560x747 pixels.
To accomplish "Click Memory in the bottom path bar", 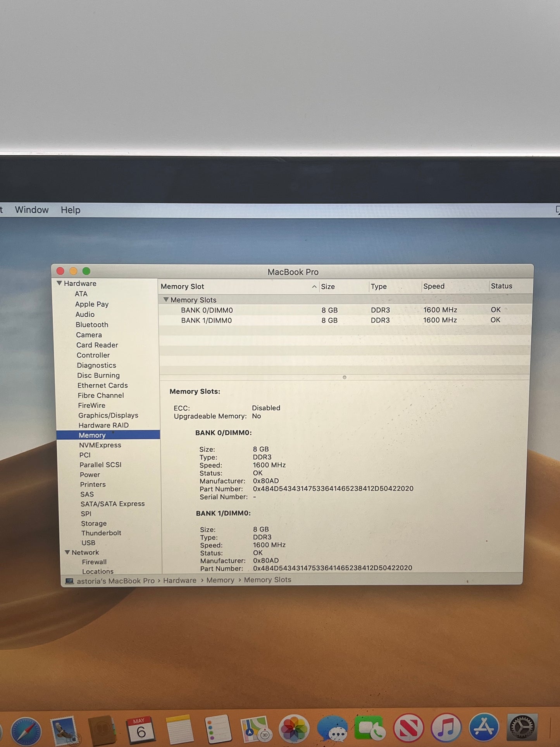I will tap(220, 580).
